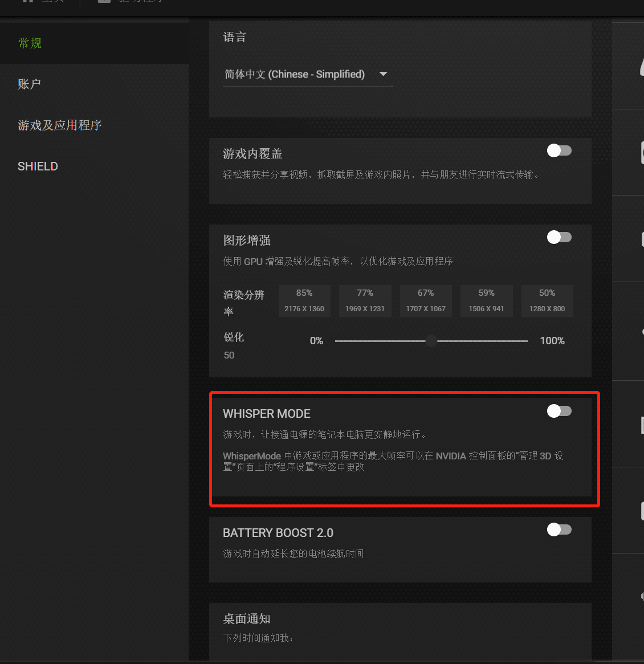This screenshot has height=664, width=644.
Task: Select 59% render resolution 1506 X 941
Action: 487,301
